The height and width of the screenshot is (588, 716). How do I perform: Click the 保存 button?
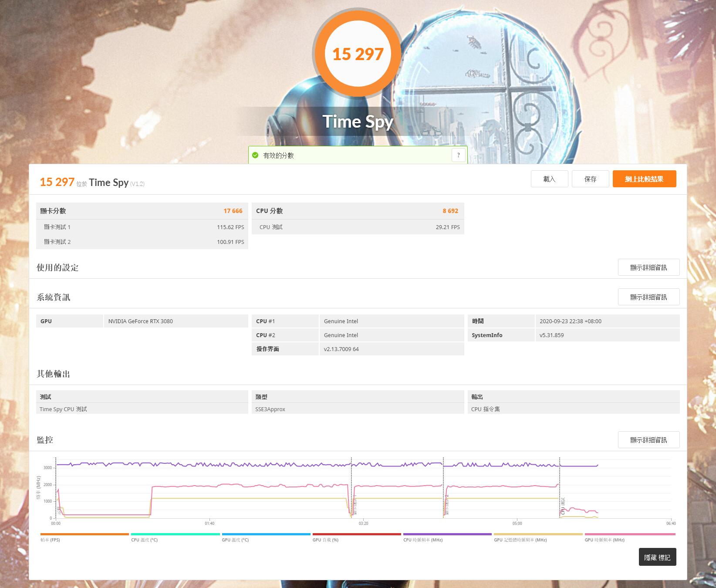pos(590,179)
